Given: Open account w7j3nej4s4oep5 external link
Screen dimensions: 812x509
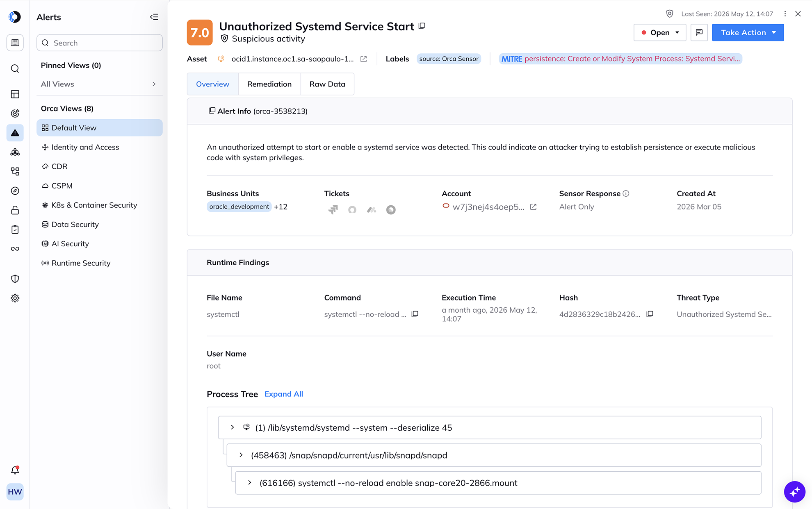Looking at the screenshot, I should pos(533,207).
